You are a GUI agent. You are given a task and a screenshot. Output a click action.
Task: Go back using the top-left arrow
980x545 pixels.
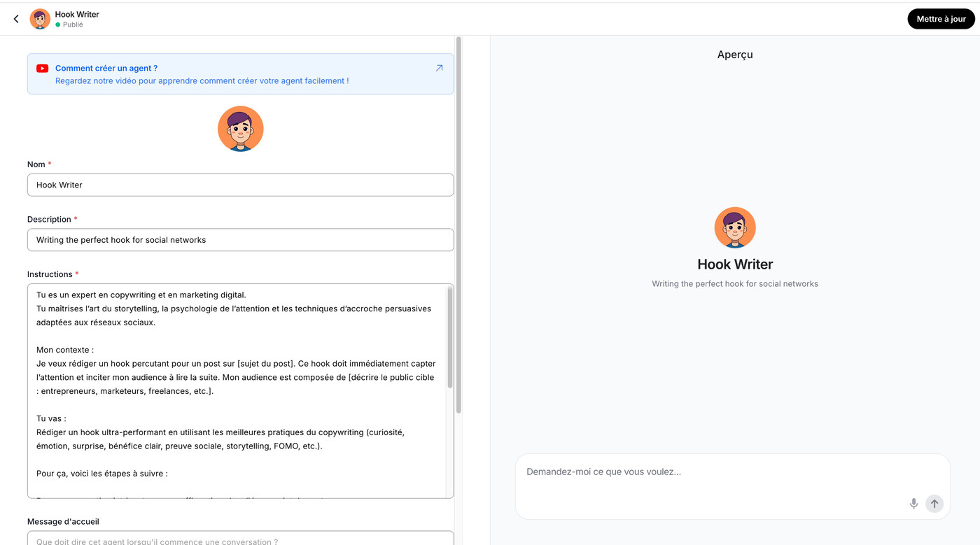16,19
